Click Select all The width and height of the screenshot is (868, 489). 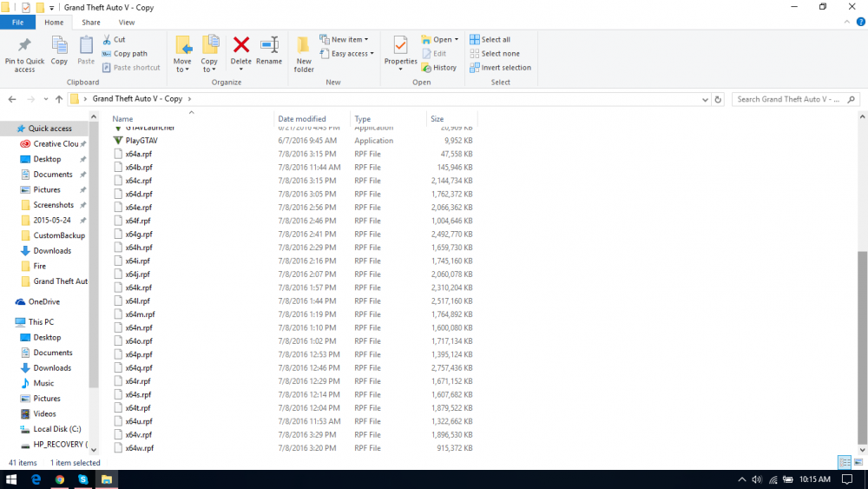pyautogui.click(x=490, y=39)
